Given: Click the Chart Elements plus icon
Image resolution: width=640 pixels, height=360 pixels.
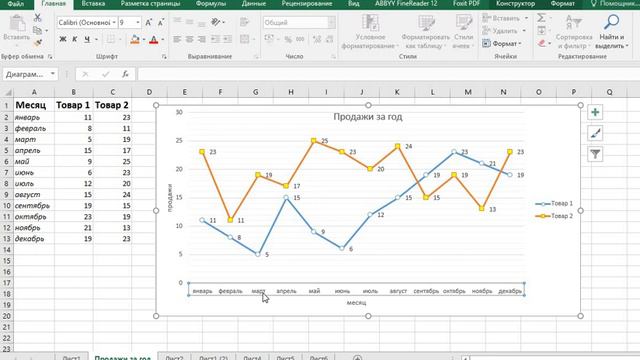Looking at the screenshot, I should click(x=595, y=112).
